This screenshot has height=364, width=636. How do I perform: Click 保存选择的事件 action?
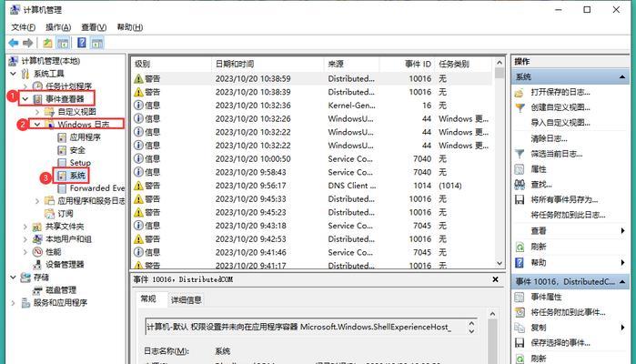(560, 343)
